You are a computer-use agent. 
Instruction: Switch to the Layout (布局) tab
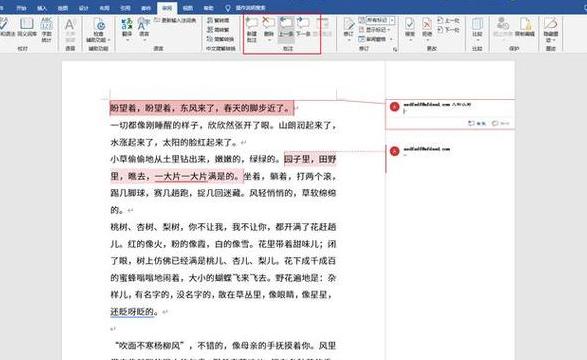[x=104, y=7]
